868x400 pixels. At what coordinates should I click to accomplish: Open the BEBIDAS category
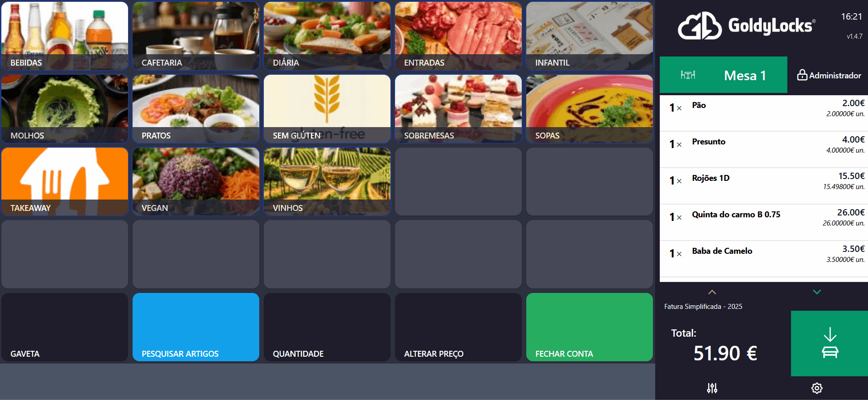[65, 36]
